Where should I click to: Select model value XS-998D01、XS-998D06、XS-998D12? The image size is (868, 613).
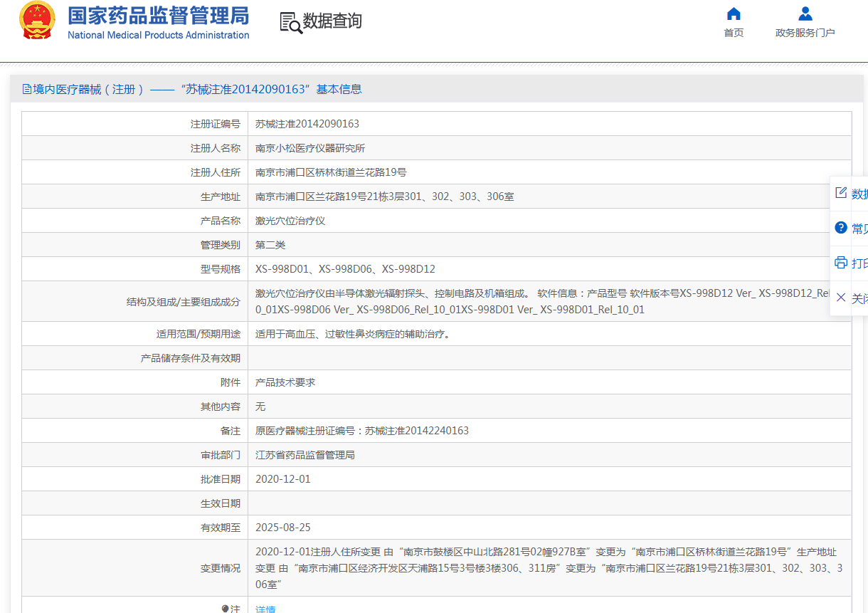tap(345, 269)
